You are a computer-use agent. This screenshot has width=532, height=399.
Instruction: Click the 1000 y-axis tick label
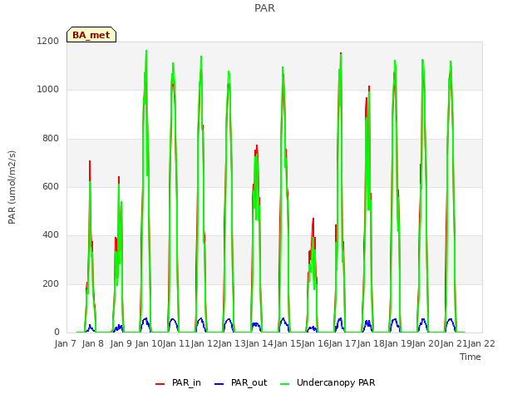(48, 89)
